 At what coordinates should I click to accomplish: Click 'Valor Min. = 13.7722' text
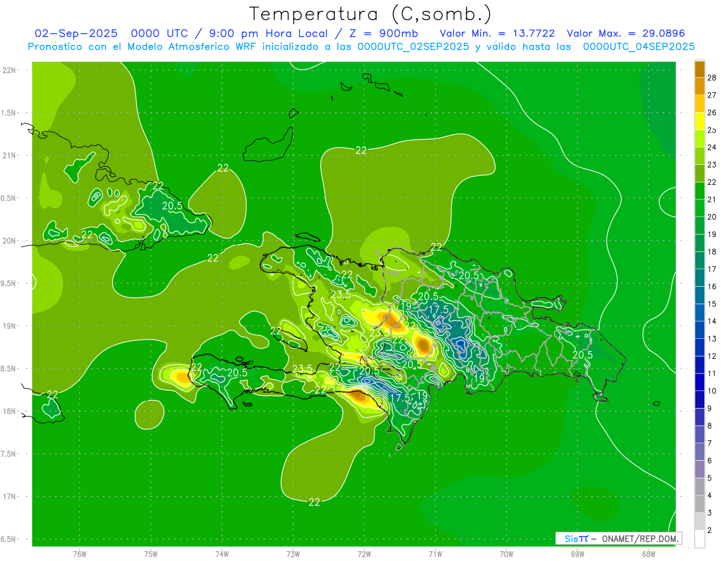(497, 33)
